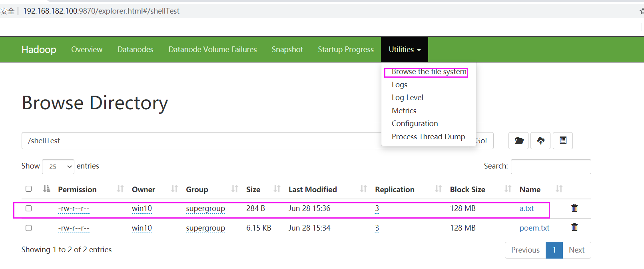Click the Previous page button
This screenshot has height=269, width=644.
525,250
